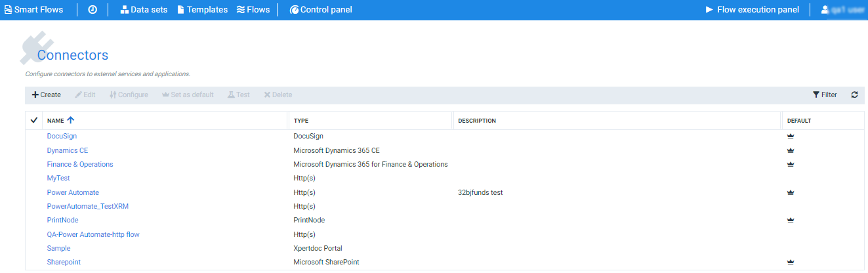Viewport: 868px width, 273px height.
Task: Click 'Microsoft Dynamics 365 CE' type cell
Action: (337, 150)
